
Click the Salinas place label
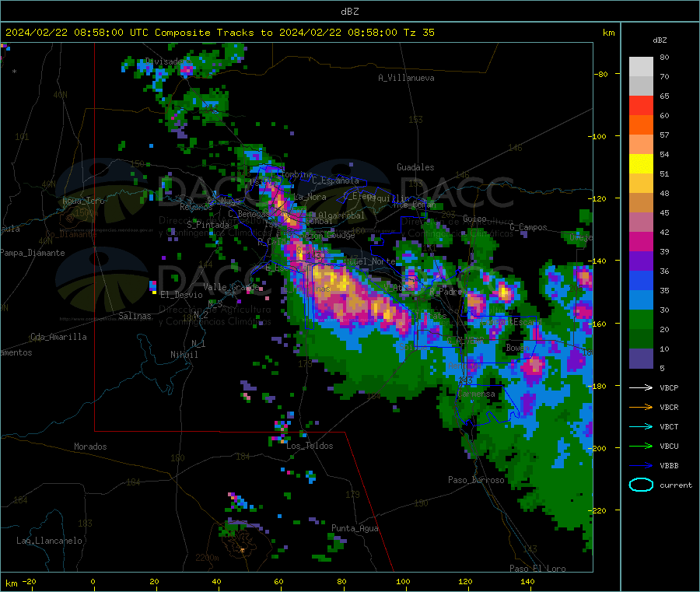(x=135, y=316)
